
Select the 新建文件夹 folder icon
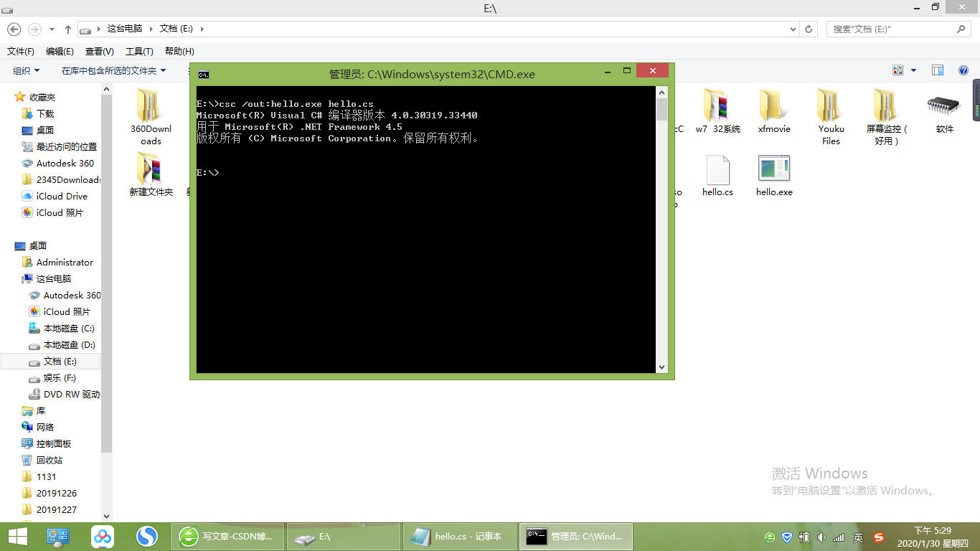point(150,168)
